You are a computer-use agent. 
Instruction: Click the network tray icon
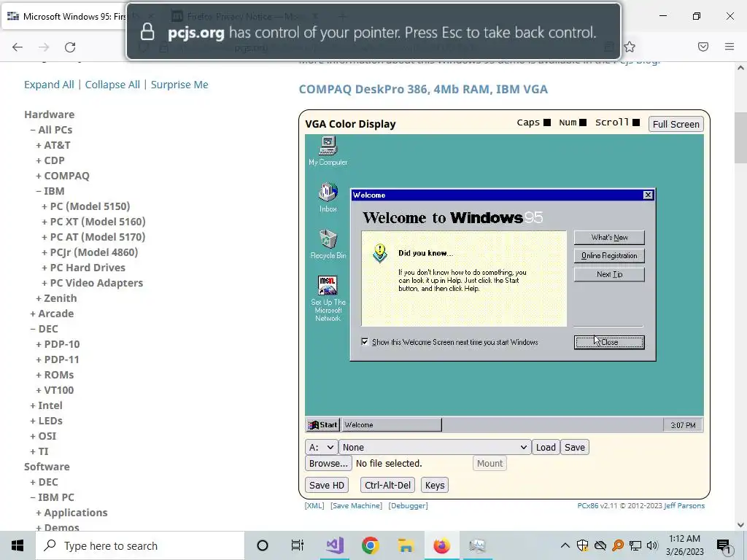click(x=635, y=545)
